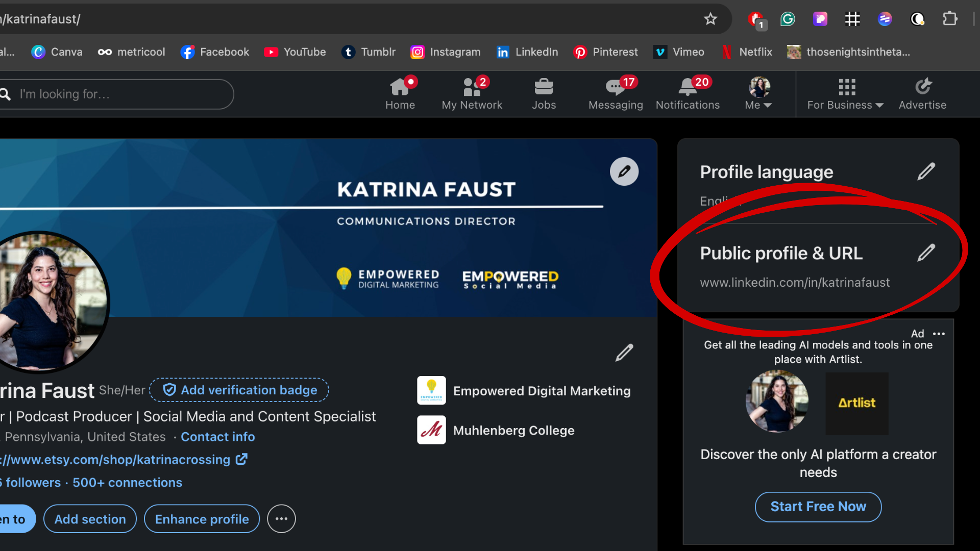
Task: Bookmark this page with the star icon
Action: coord(710,19)
